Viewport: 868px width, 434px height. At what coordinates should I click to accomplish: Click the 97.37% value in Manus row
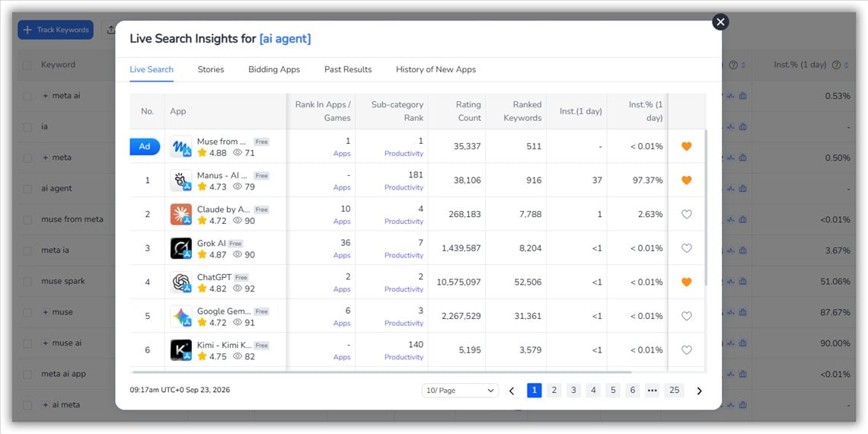[648, 180]
